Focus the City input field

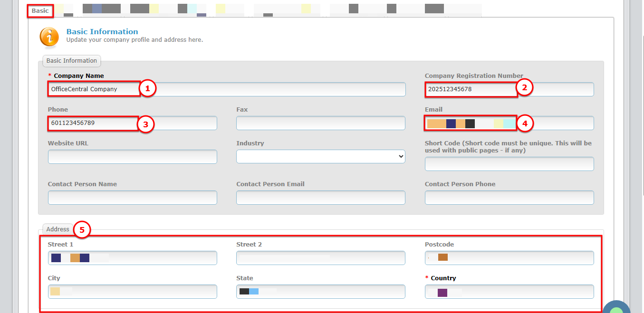point(132,292)
